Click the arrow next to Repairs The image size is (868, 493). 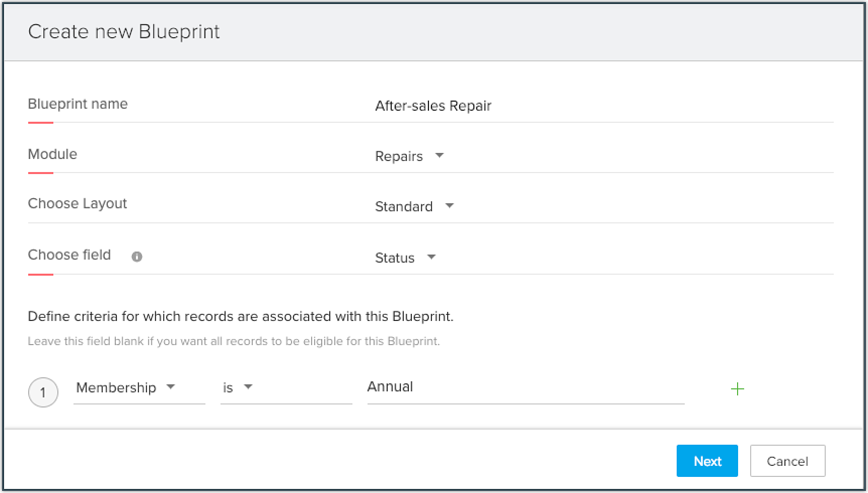coord(440,155)
